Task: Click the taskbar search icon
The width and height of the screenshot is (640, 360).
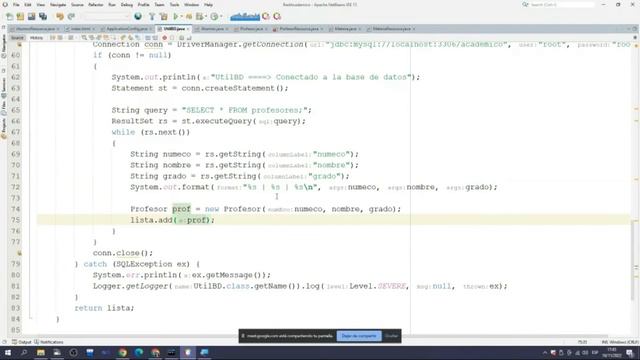Action: 24,352
